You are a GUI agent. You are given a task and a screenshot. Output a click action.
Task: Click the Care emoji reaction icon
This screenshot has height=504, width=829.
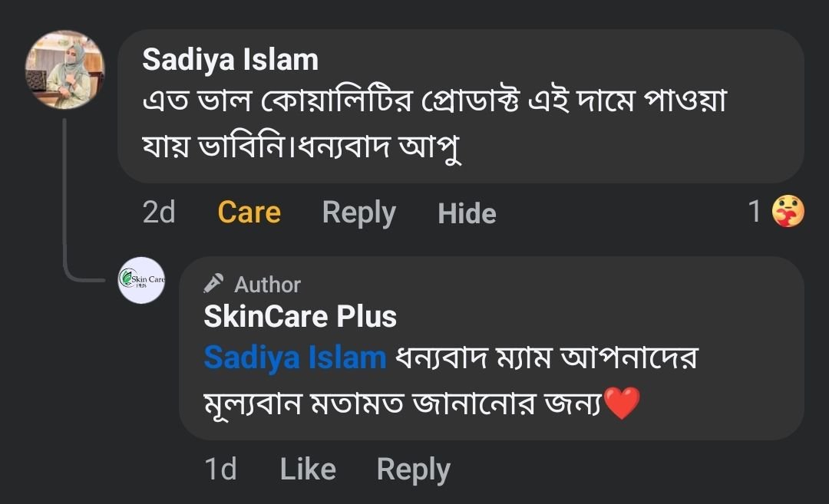[x=788, y=212]
